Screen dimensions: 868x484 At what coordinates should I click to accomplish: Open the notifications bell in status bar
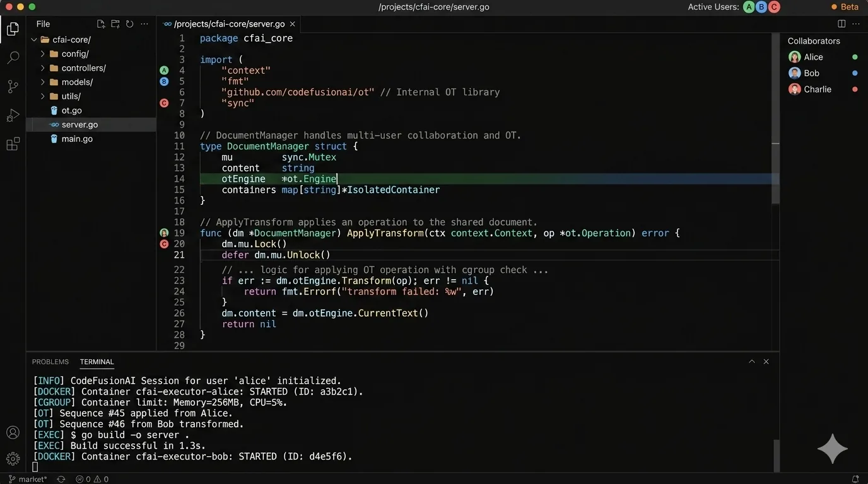pyautogui.click(x=855, y=479)
